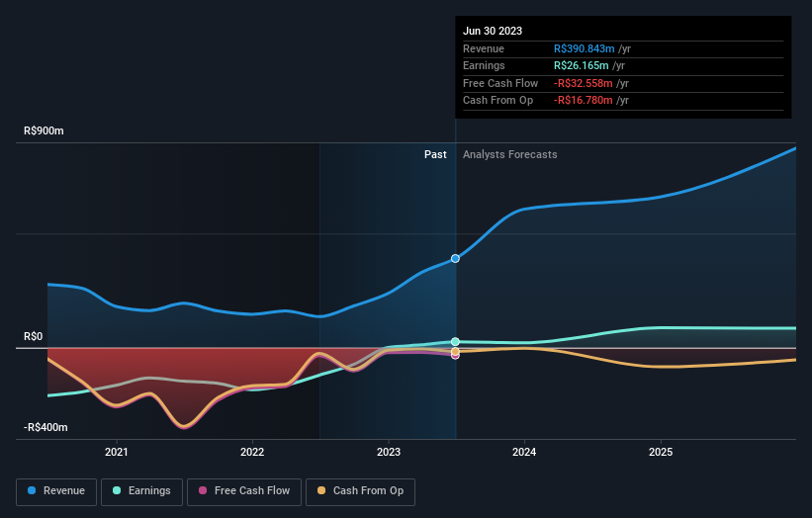Image resolution: width=812 pixels, height=518 pixels.
Task: Click the -R$32.558m free cash flow value
Action: (x=584, y=83)
